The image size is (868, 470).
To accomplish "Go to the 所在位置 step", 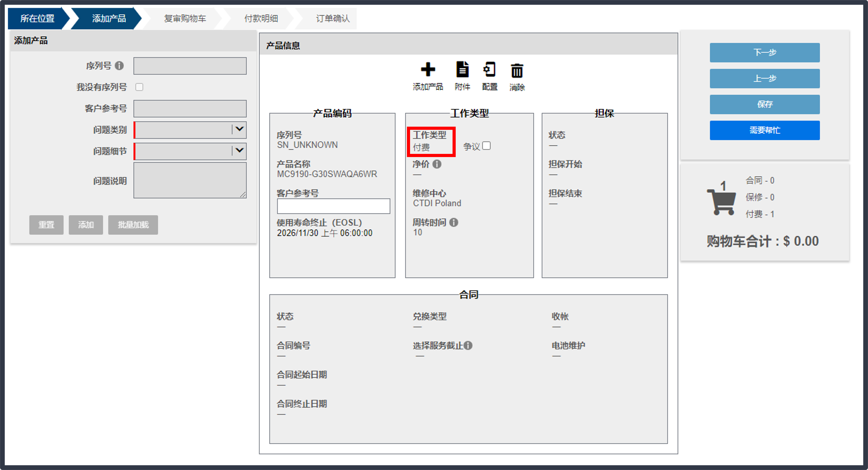I will (37, 18).
